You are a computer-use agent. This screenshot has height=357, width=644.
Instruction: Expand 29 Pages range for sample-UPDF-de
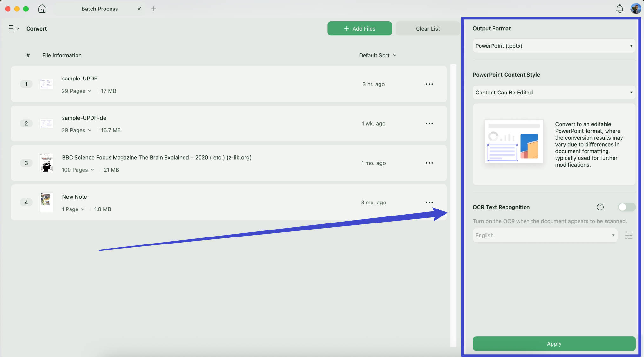point(77,130)
